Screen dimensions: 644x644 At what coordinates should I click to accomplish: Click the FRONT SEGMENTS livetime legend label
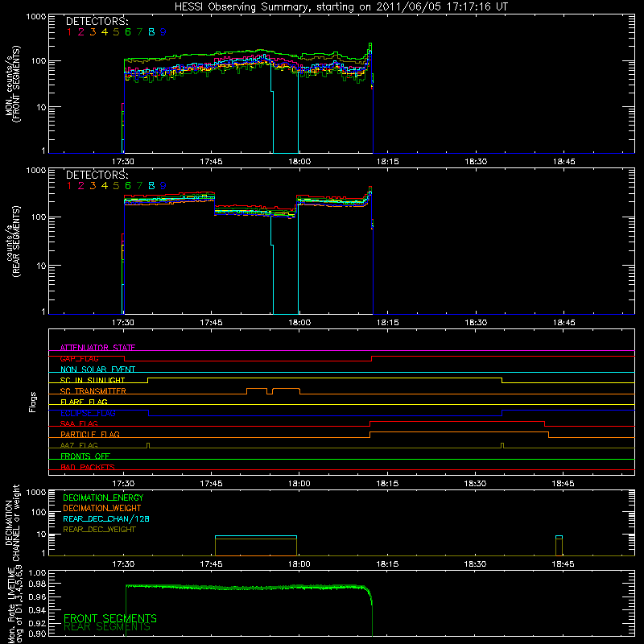tap(110, 618)
